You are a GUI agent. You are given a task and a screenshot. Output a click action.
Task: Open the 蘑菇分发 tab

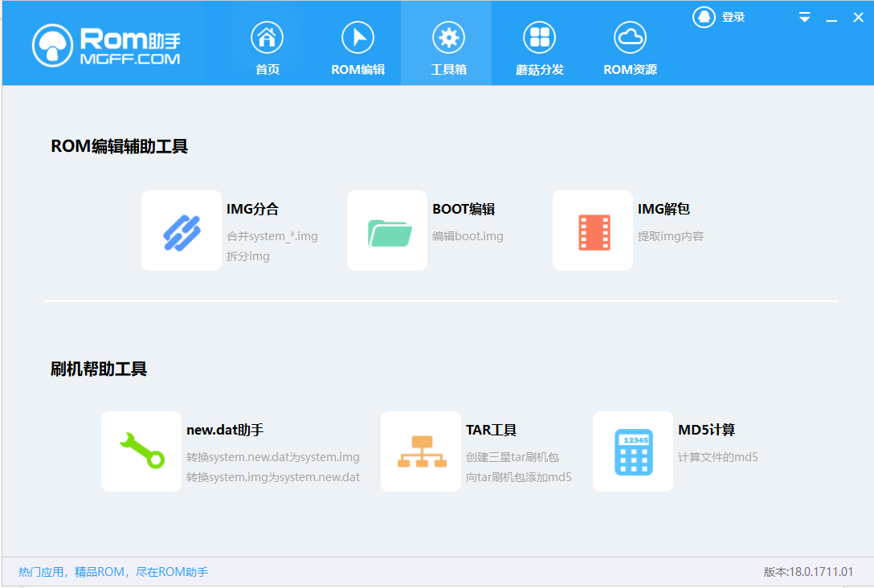(x=539, y=47)
